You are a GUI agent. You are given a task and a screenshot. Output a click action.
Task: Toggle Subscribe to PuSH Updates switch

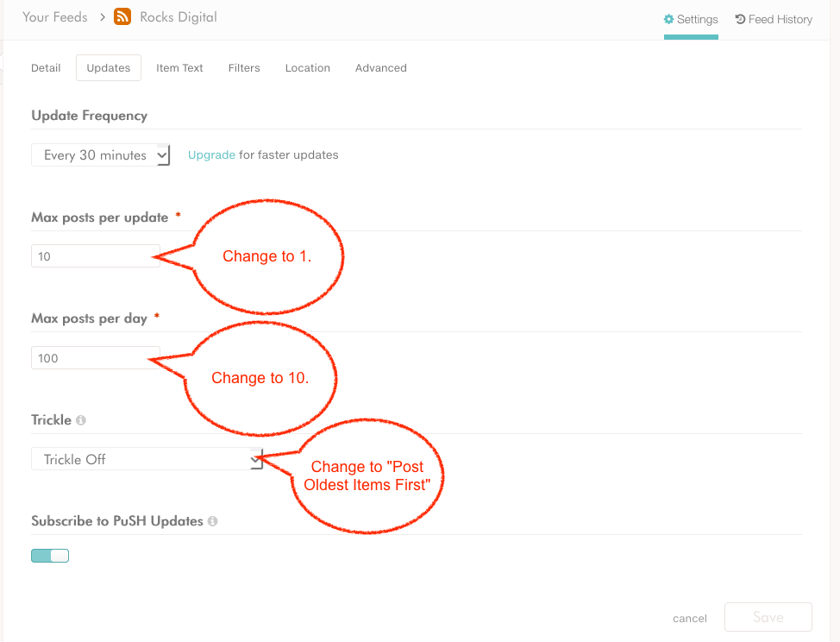coord(50,556)
